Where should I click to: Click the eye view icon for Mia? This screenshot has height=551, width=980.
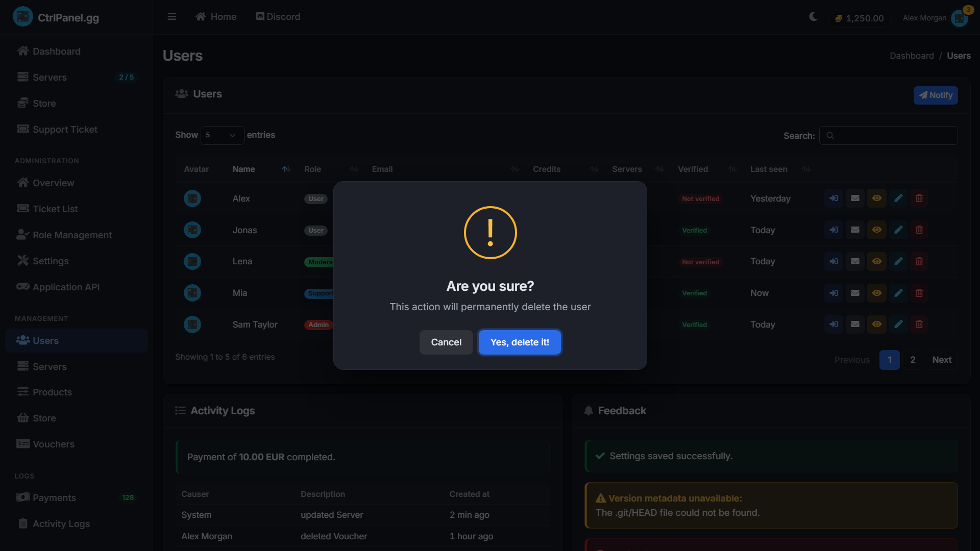point(877,293)
